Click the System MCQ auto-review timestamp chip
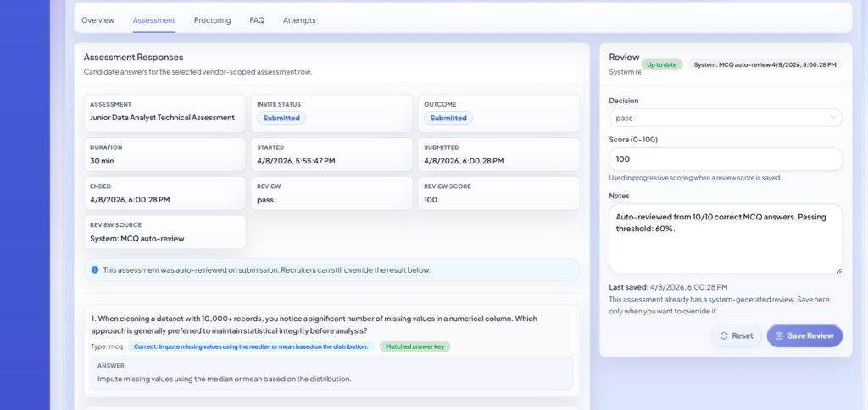 click(x=765, y=64)
